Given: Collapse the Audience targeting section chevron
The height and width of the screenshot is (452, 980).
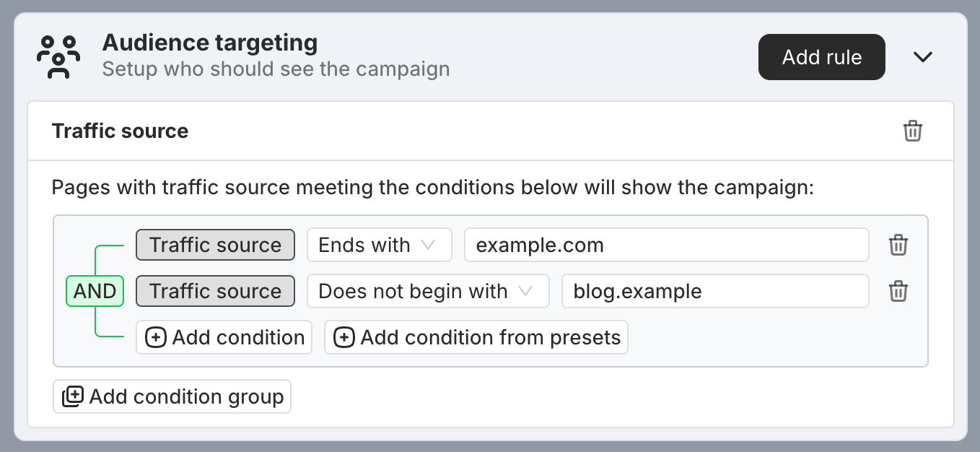Looking at the screenshot, I should [x=923, y=57].
